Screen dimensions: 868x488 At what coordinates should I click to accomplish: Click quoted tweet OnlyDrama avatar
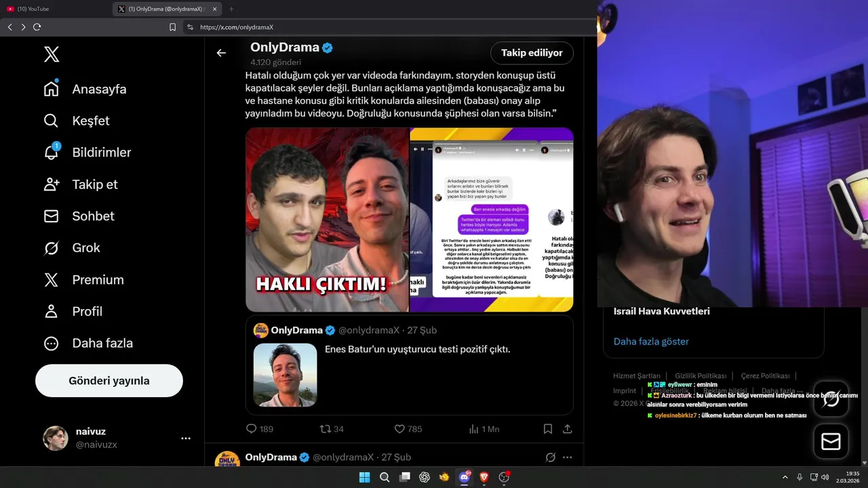(261, 330)
